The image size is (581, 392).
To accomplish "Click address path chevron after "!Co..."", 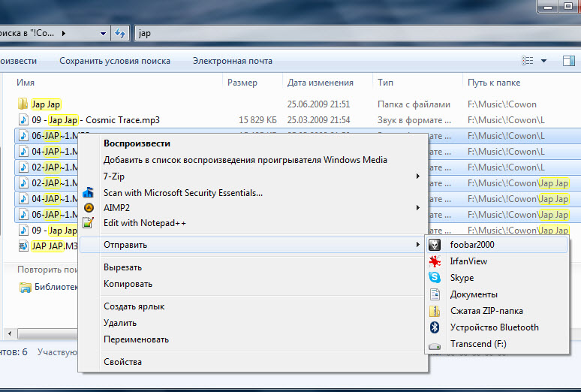I will [64, 33].
